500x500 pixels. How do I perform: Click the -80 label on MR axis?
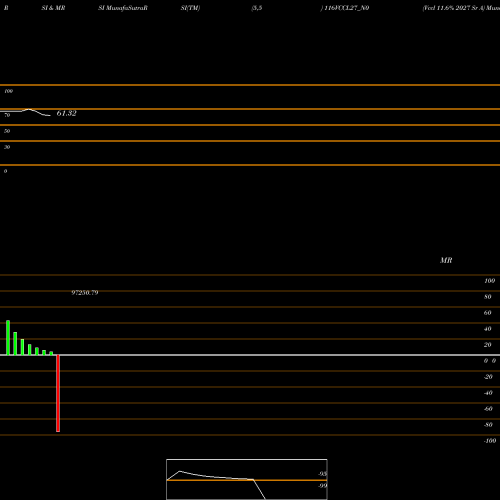[488, 425]
